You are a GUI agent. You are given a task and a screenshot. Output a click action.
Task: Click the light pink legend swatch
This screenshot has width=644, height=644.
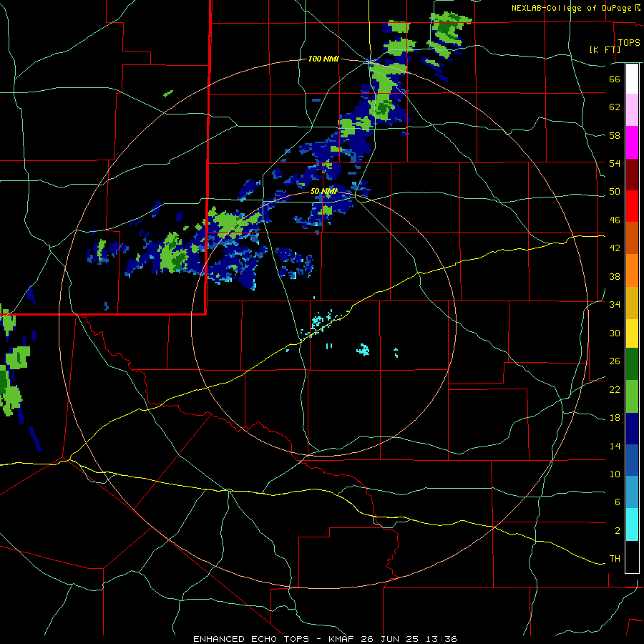(x=632, y=109)
